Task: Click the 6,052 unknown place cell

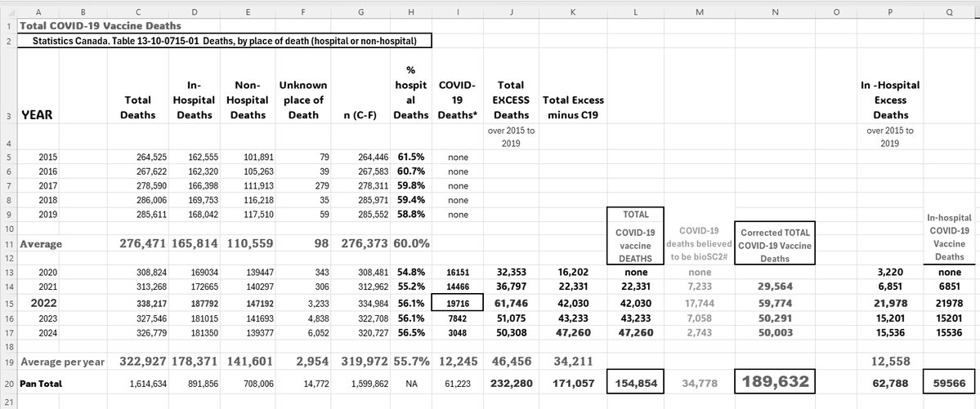Action: pyautogui.click(x=303, y=333)
